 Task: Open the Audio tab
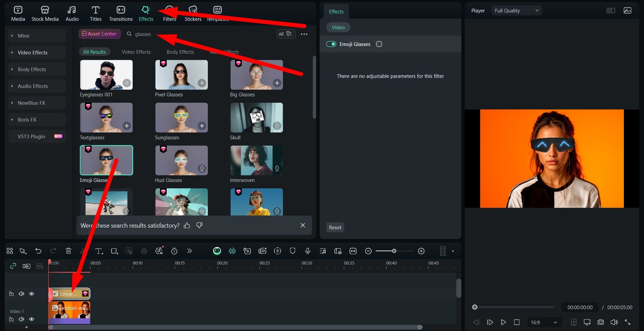tap(72, 14)
